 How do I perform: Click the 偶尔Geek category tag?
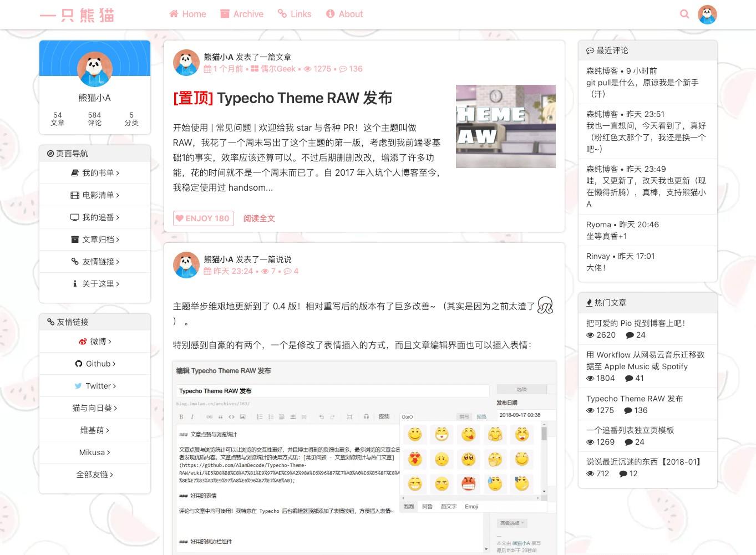273,69
